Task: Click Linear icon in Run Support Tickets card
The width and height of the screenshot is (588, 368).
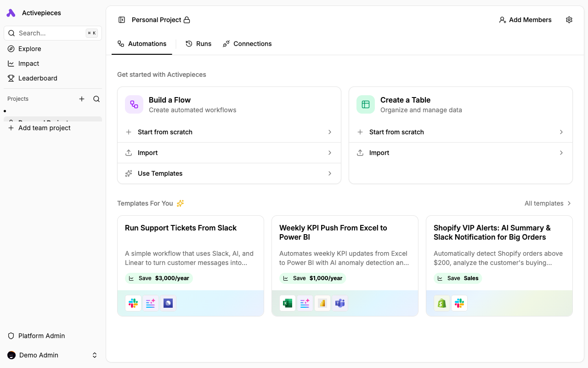Action: tap(168, 303)
